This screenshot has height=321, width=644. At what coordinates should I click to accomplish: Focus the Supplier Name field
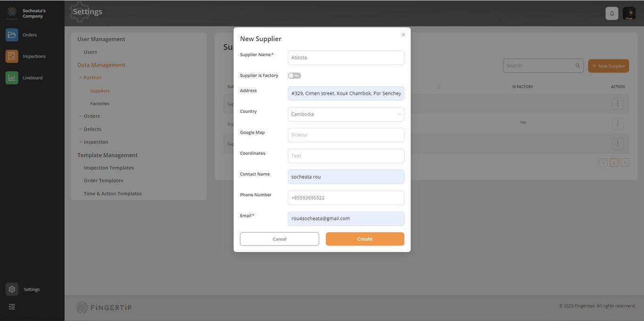[346, 58]
